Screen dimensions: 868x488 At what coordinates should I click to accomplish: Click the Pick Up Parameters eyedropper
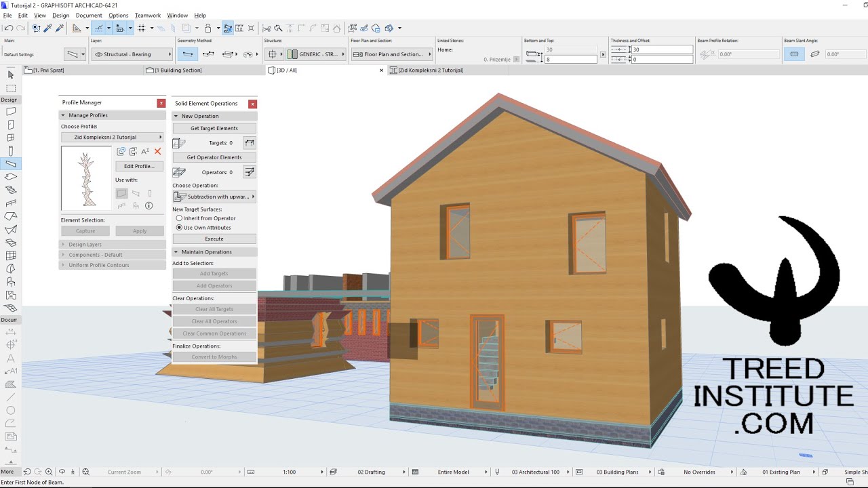coord(47,28)
